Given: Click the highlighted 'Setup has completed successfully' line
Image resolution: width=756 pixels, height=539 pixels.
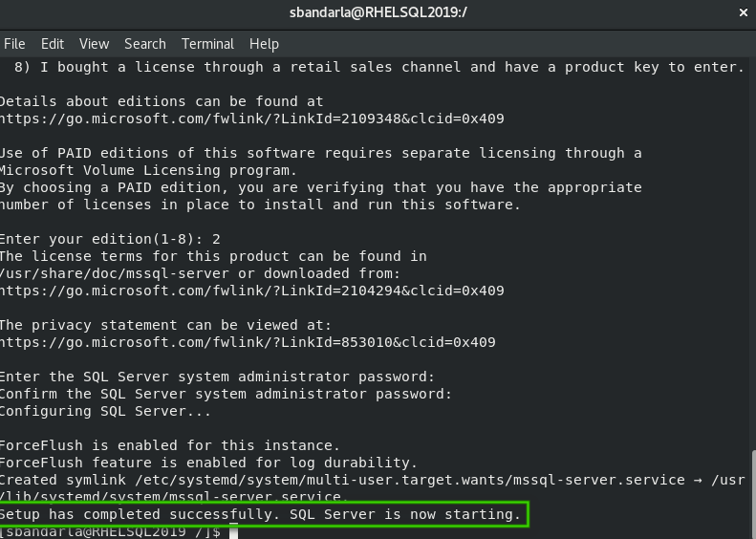Looking at the screenshot, I should tap(263, 515).
